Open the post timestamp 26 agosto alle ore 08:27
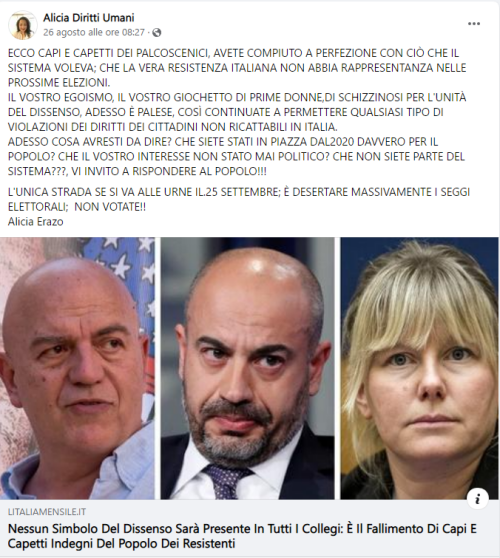 [x=94, y=32]
